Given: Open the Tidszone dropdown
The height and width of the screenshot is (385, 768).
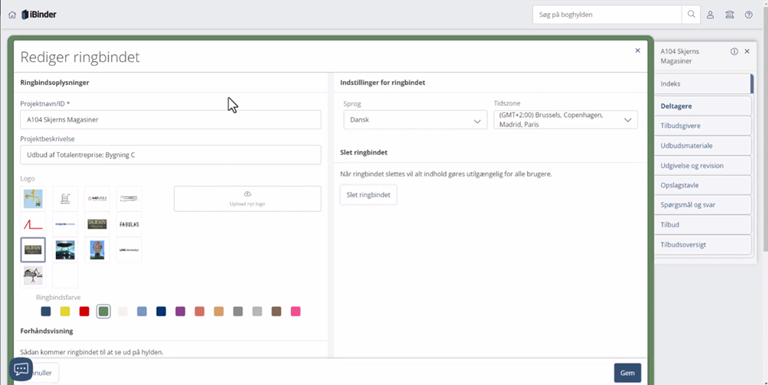Looking at the screenshot, I should tap(566, 120).
